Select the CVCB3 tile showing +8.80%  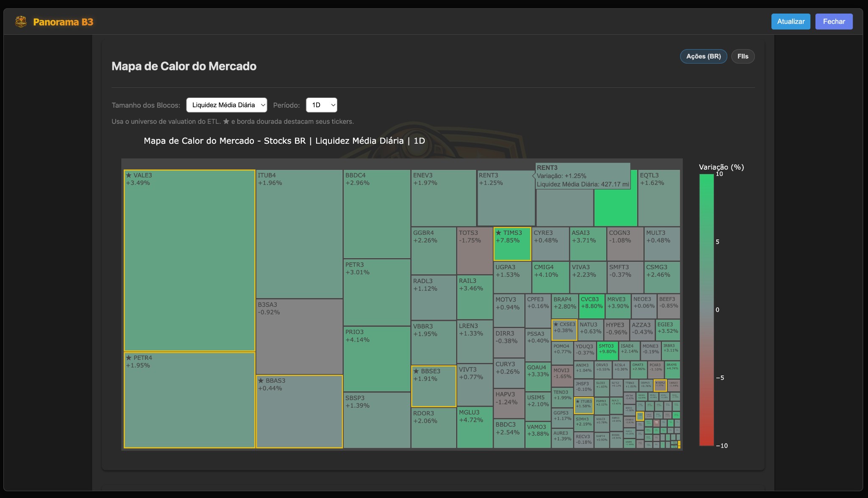592,305
